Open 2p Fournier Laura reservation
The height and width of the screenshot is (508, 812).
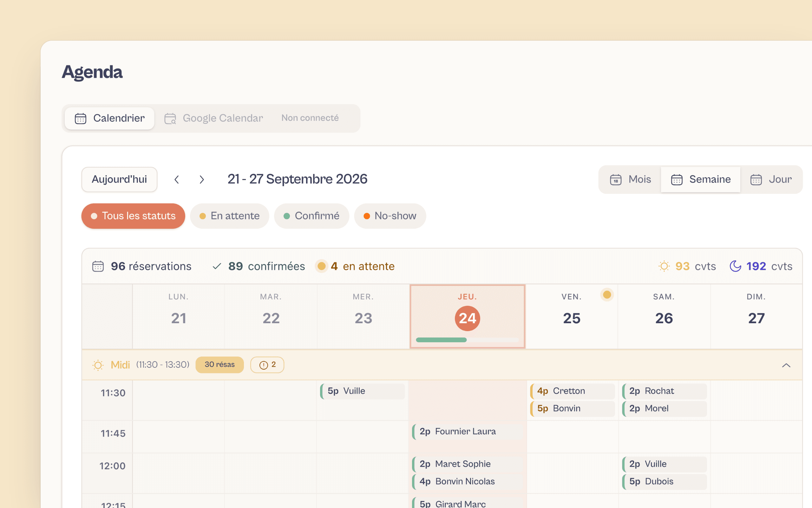click(468, 432)
